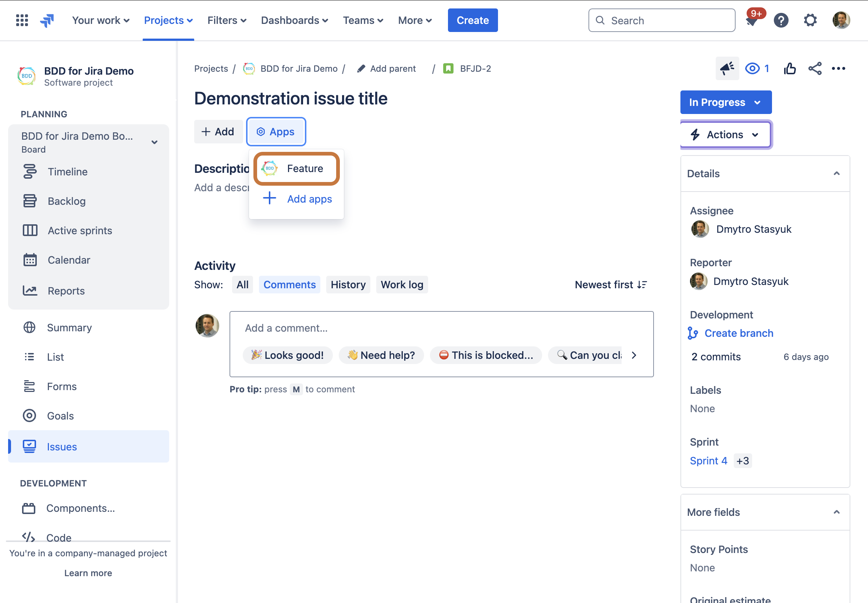868x603 pixels.
Task: Click the BDD for Jira Demo project avatar
Action: (x=26, y=76)
